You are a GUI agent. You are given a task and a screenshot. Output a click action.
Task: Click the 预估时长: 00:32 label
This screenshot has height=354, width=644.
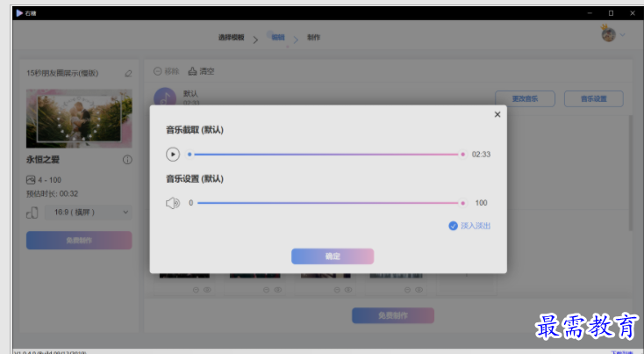(x=52, y=193)
